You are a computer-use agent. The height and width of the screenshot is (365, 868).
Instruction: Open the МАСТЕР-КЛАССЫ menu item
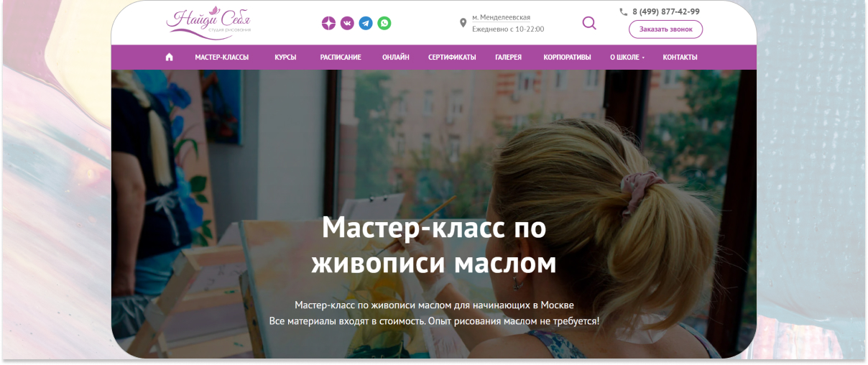pyautogui.click(x=221, y=57)
